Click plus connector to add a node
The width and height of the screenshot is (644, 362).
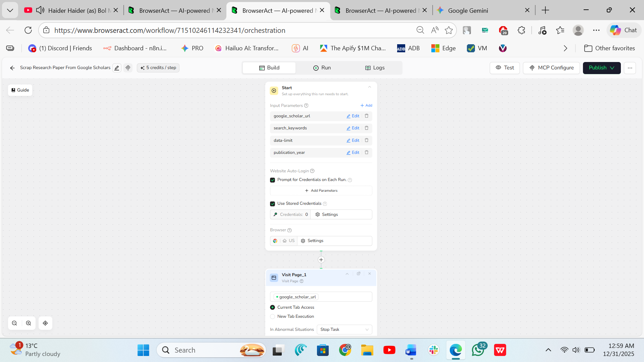[x=321, y=260]
